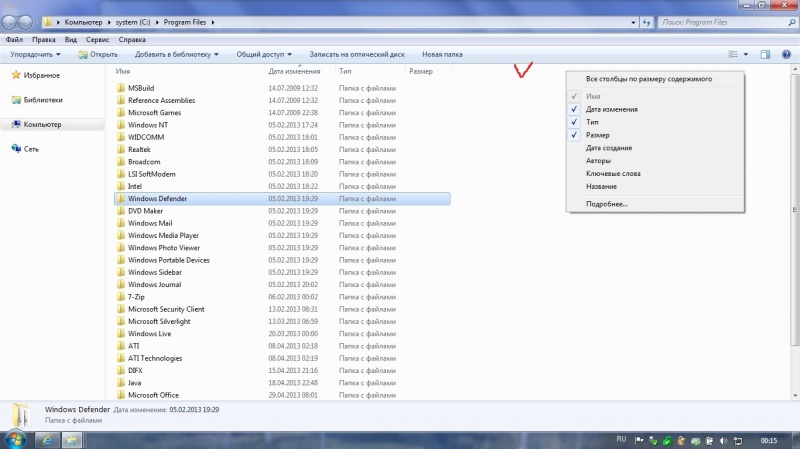Uncheck the Дата изменения column

click(x=574, y=109)
